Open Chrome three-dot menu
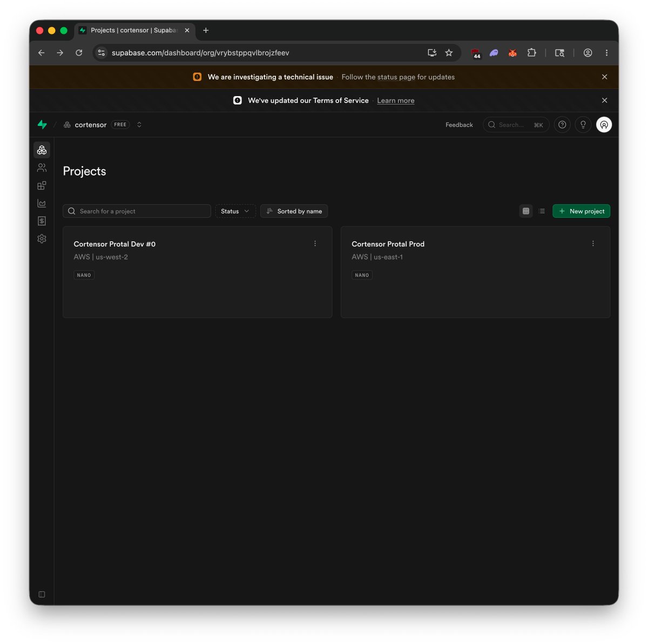The image size is (648, 644). 606,53
